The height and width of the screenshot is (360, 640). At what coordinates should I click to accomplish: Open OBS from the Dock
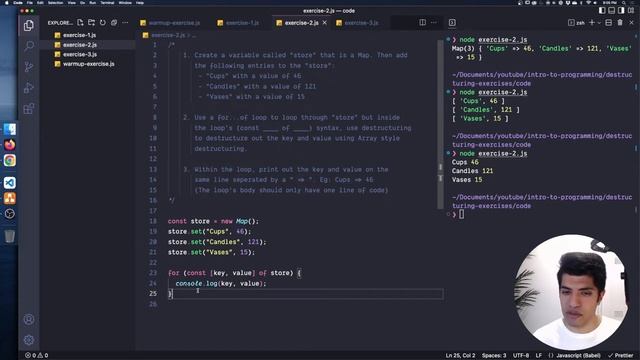(x=9, y=213)
